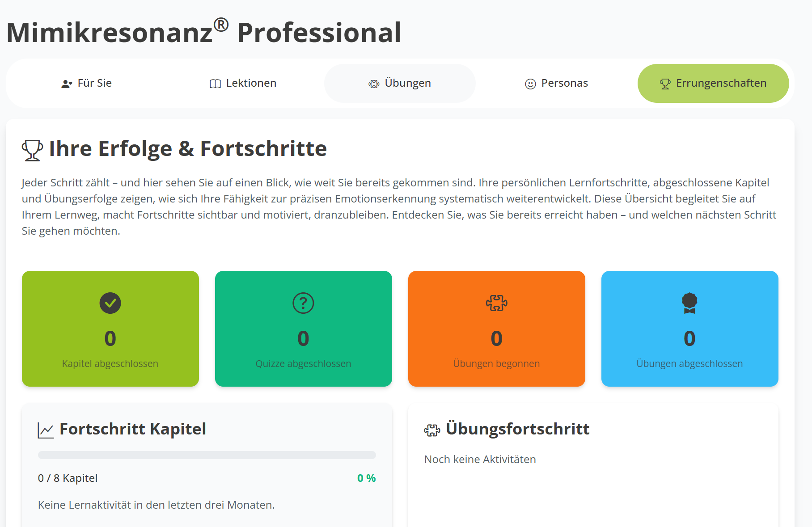
Task: Click the checkmark icon on the green card
Action: tap(110, 303)
